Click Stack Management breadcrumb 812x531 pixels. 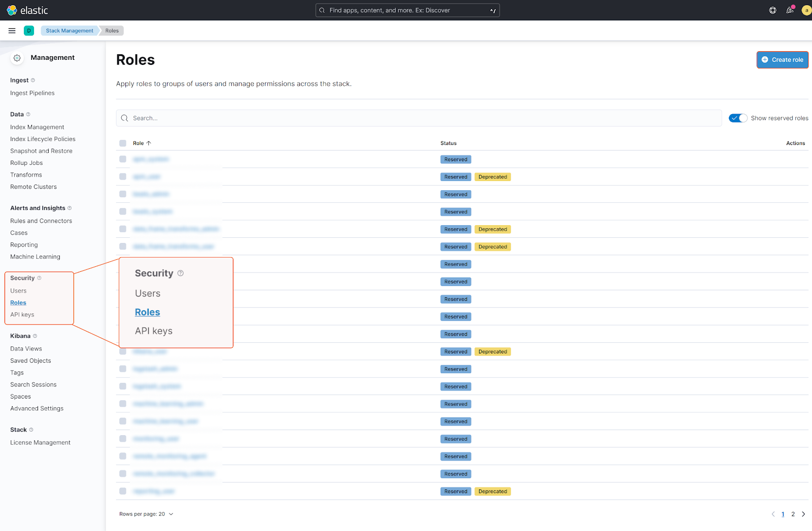(x=70, y=31)
